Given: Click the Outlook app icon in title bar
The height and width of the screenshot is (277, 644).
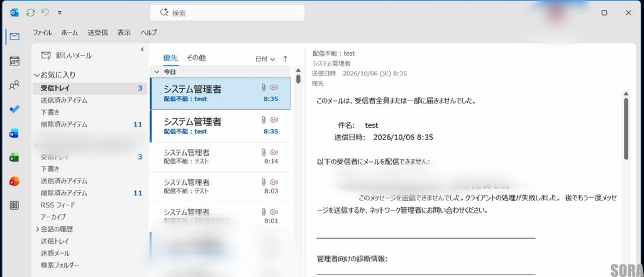Looking at the screenshot, I should click(14, 13).
